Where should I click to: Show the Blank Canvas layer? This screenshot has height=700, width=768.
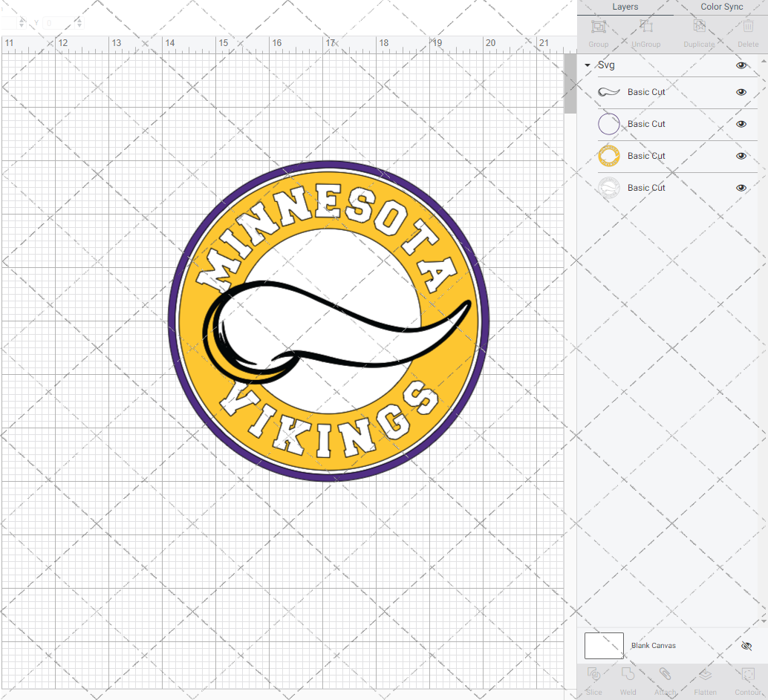point(746,646)
